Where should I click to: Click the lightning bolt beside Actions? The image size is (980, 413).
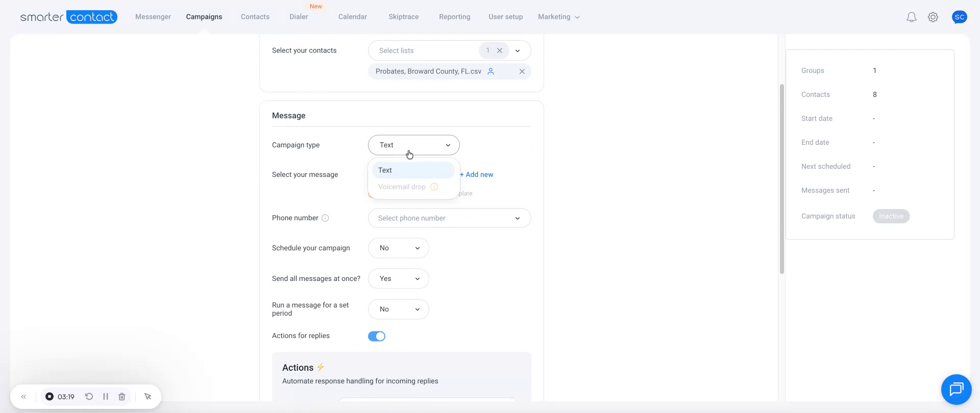pyautogui.click(x=321, y=367)
